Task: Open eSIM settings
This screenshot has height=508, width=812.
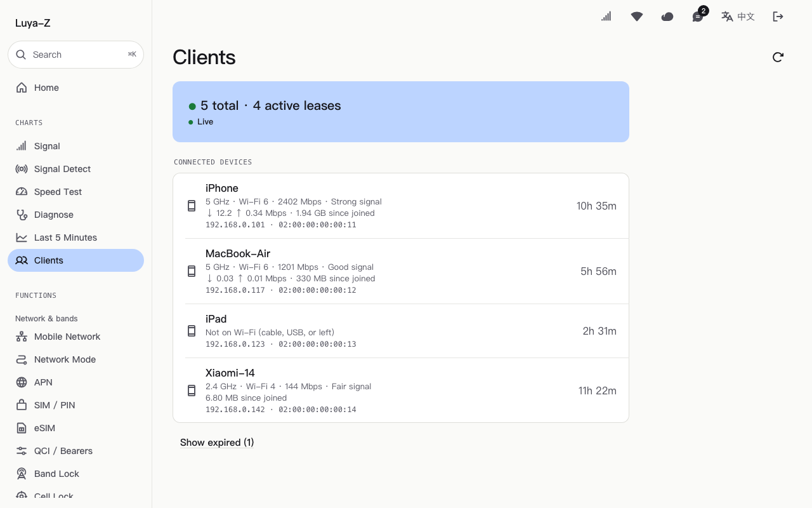Action: (76, 428)
